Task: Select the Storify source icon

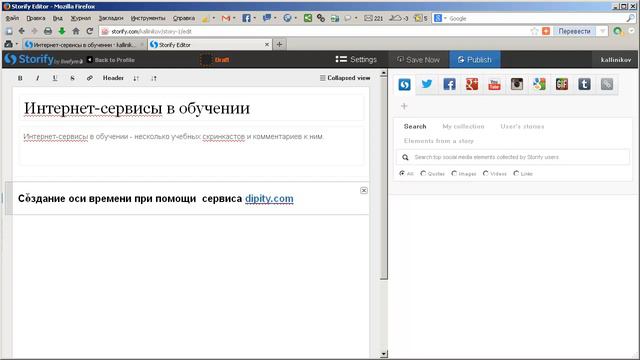Action: [404, 84]
